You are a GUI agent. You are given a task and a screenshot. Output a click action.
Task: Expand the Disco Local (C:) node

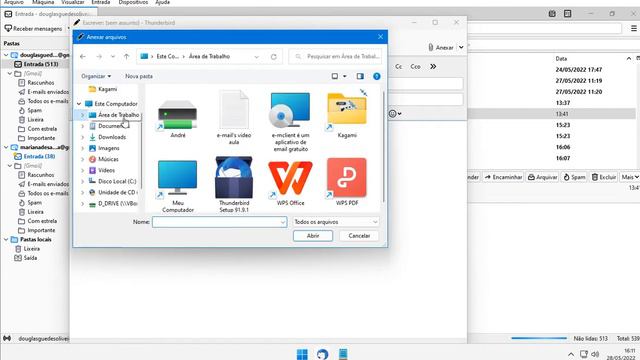(83, 181)
